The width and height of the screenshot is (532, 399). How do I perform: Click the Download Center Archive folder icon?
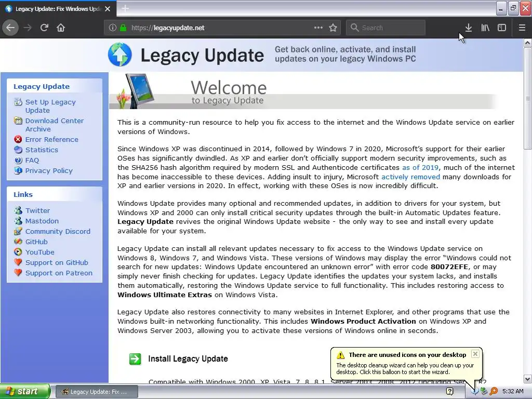click(x=18, y=121)
